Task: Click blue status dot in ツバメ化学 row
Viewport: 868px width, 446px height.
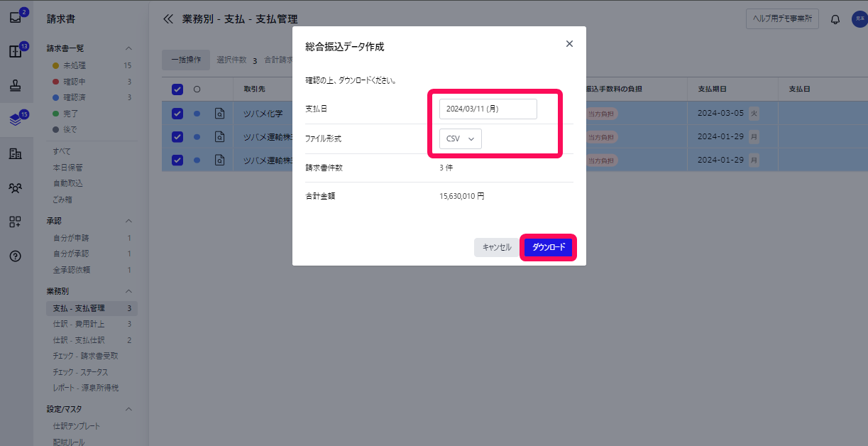Action: click(197, 114)
